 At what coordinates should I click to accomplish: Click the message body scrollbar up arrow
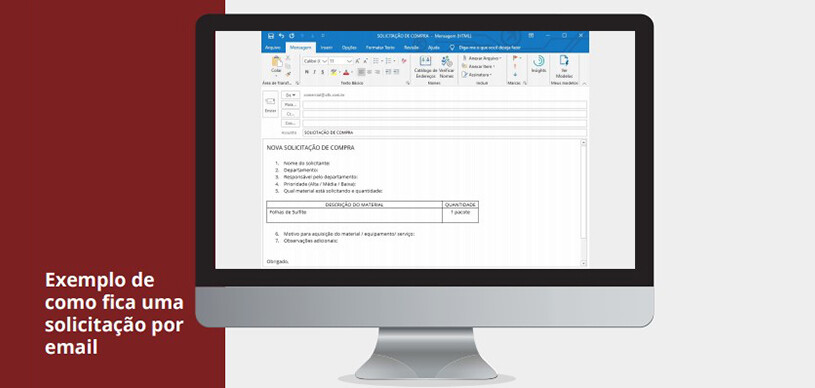(583, 142)
